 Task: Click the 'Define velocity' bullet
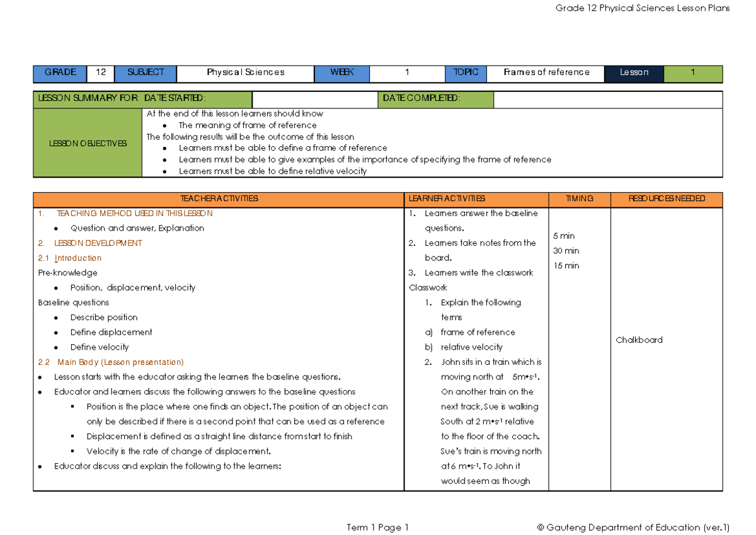click(100, 347)
